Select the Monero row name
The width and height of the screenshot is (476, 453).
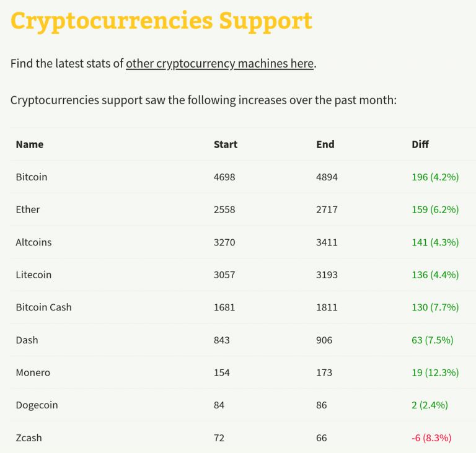pos(33,372)
